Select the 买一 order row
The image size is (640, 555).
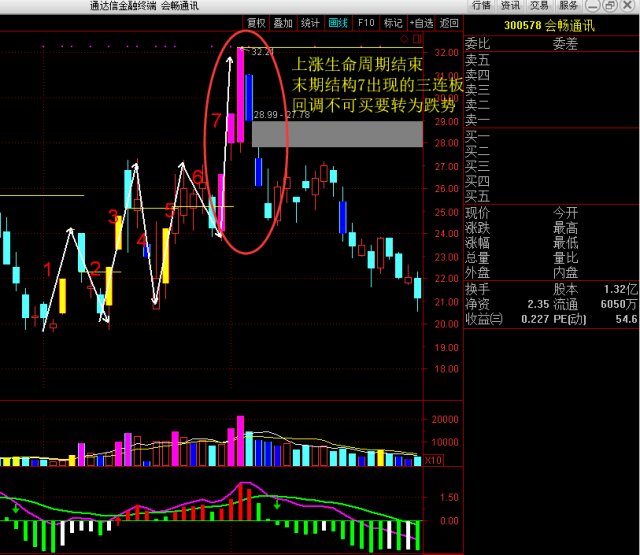click(552, 136)
